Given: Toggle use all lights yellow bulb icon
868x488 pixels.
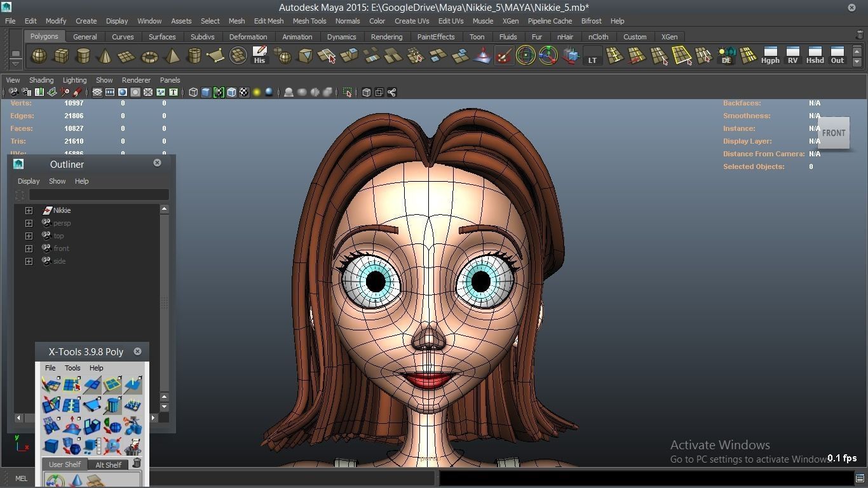Looking at the screenshot, I should pos(257,92).
